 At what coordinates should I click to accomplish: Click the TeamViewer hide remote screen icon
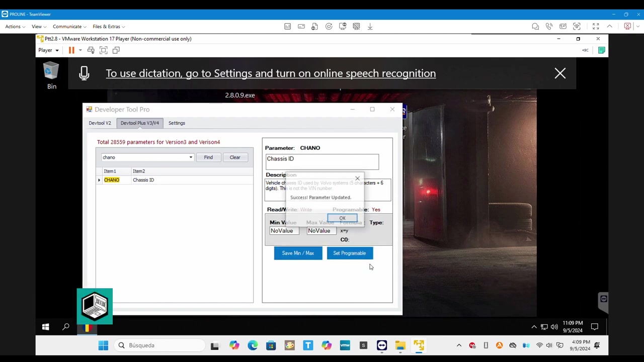pyautogui.click(x=356, y=27)
